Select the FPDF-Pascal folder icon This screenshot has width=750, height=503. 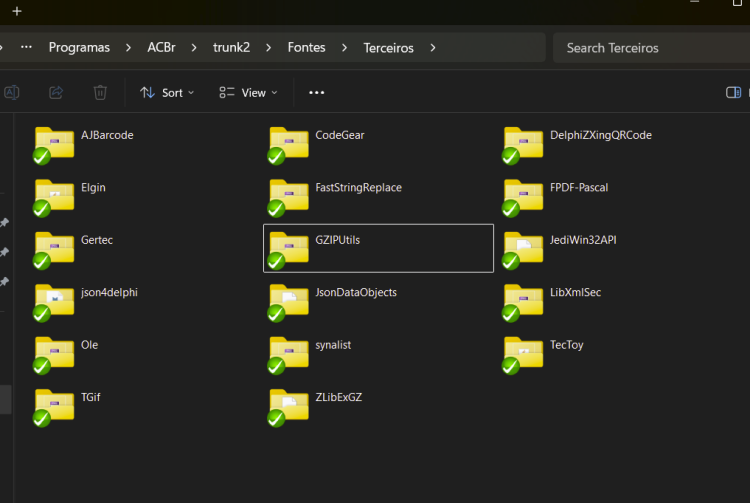[522, 197]
